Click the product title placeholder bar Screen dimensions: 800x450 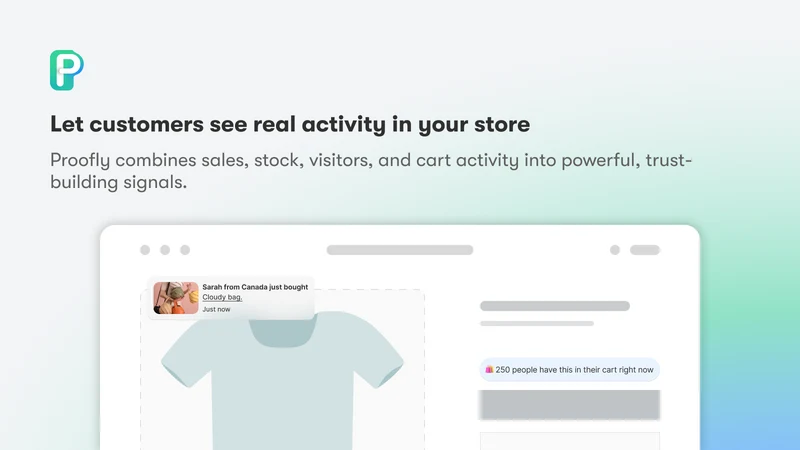pyautogui.click(x=555, y=306)
